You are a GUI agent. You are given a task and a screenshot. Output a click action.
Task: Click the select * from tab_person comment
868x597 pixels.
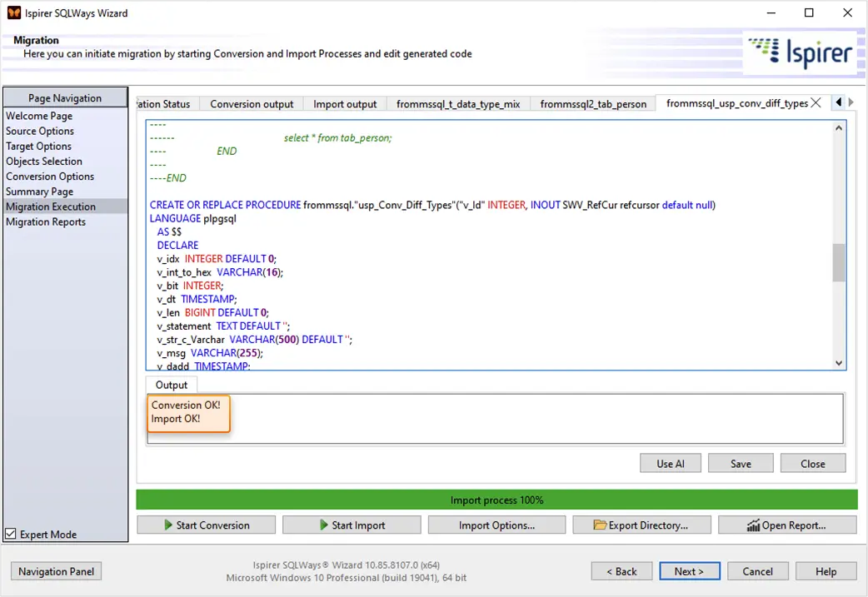tap(337, 137)
